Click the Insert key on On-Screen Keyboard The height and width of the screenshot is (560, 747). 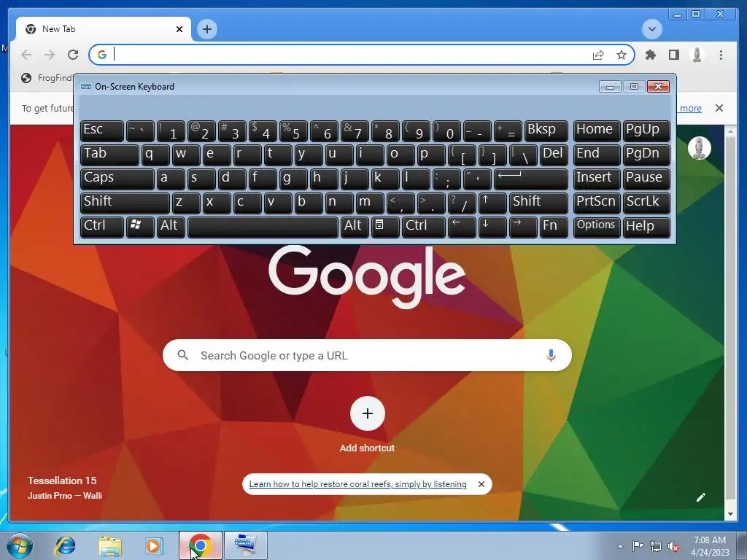(x=597, y=179)
